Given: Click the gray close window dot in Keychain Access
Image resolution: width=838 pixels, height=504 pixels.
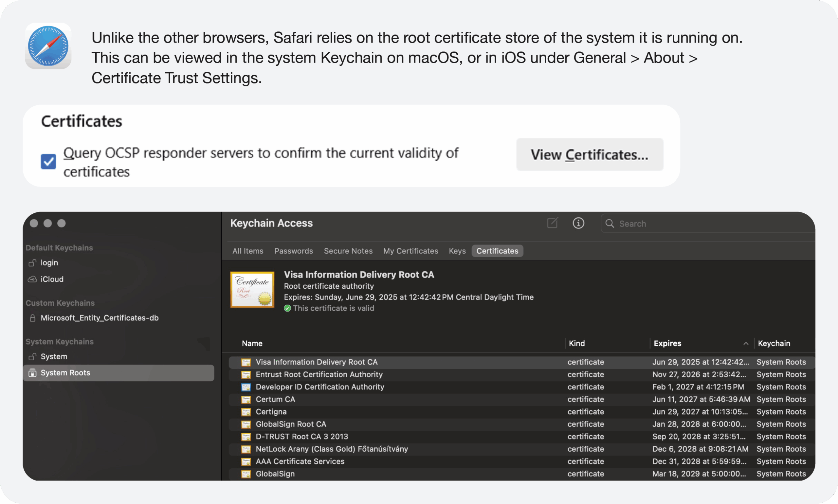Looking at the screenshot, I should point(34,223).
